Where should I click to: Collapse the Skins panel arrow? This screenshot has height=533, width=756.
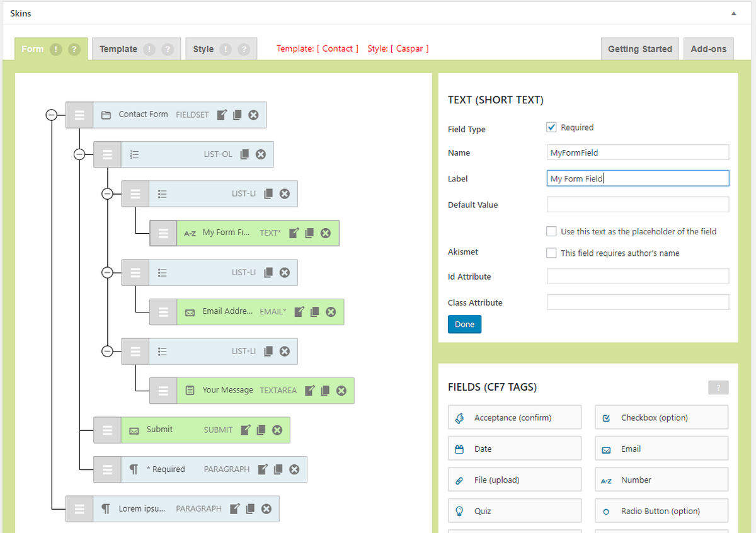733,13
